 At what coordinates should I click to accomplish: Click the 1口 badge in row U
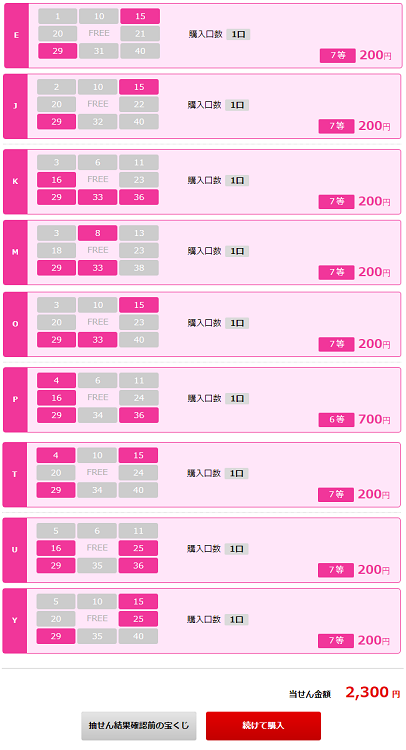coord(237,549)
